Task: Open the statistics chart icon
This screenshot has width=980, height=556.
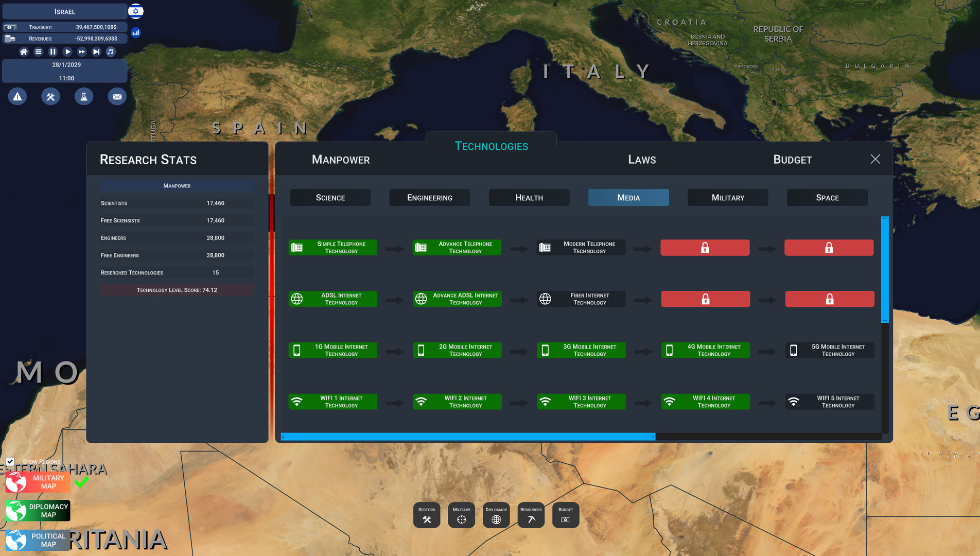Action: click(136, 32)
